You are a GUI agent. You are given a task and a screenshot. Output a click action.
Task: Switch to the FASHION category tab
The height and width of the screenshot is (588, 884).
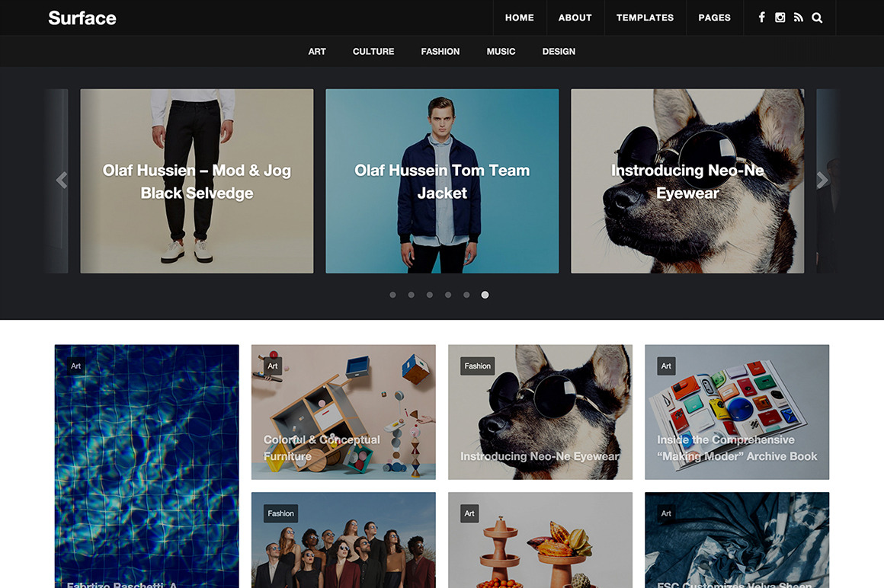point(440,51)
